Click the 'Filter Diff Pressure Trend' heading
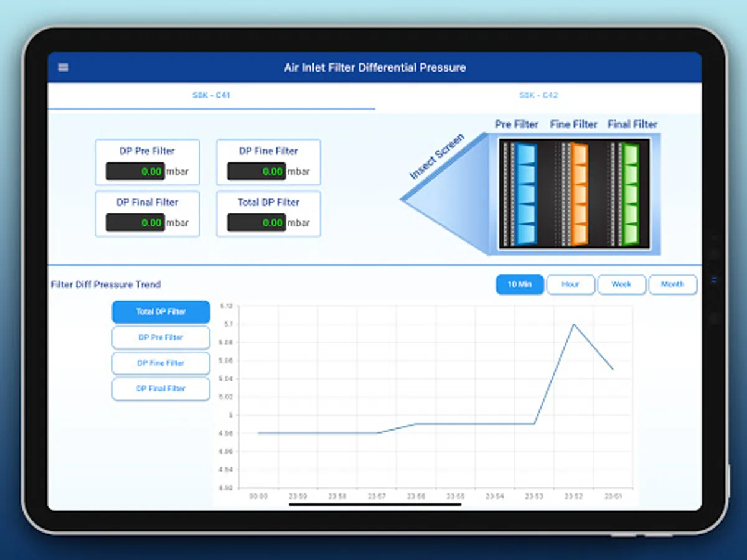 click(x=106, y=284)
